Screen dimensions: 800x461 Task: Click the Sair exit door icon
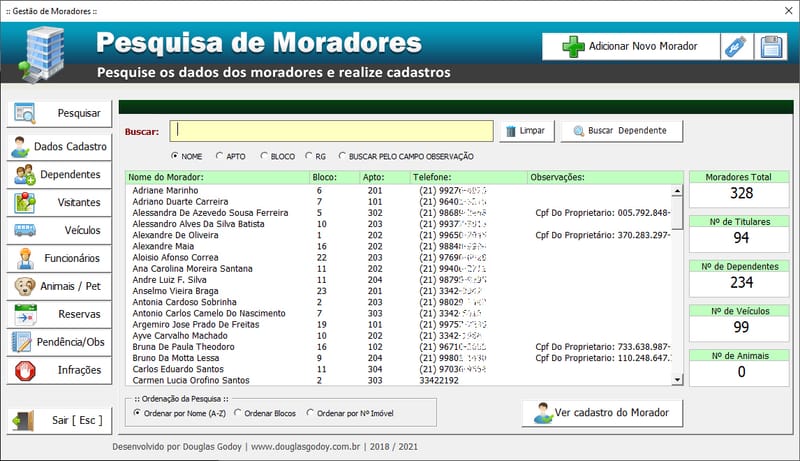23,421
